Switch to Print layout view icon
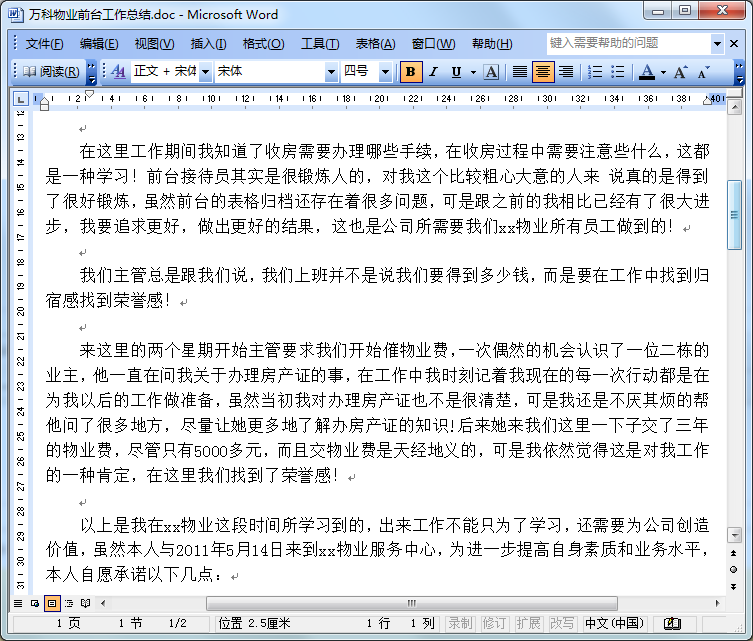Screen dimensions: 753x641 pos(52,603)
